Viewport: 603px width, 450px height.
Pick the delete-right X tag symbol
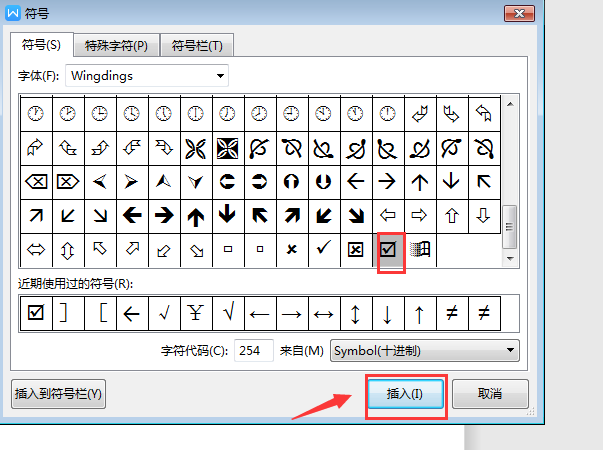click(68, 182)
